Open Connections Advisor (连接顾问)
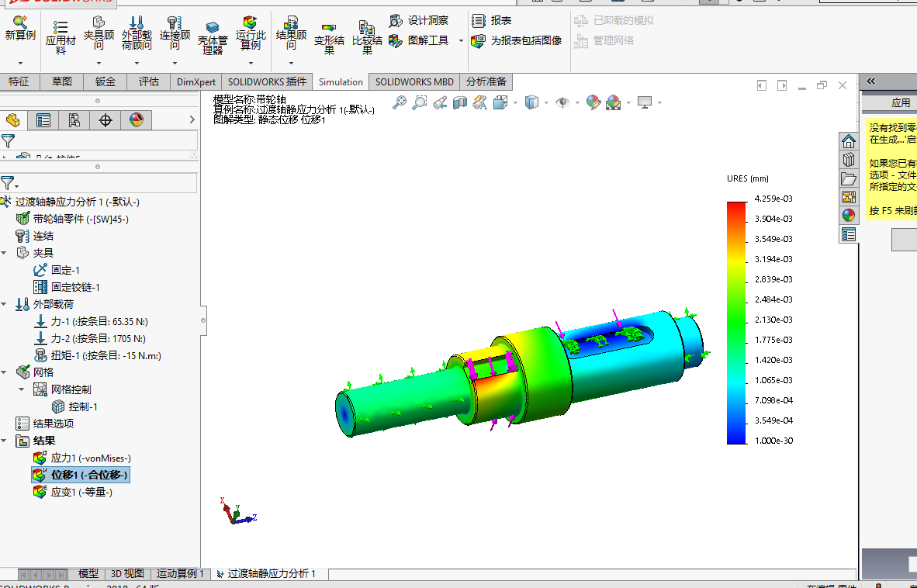Image resolution: width=917 pixels, height=588 pixels. click(175, 34)
